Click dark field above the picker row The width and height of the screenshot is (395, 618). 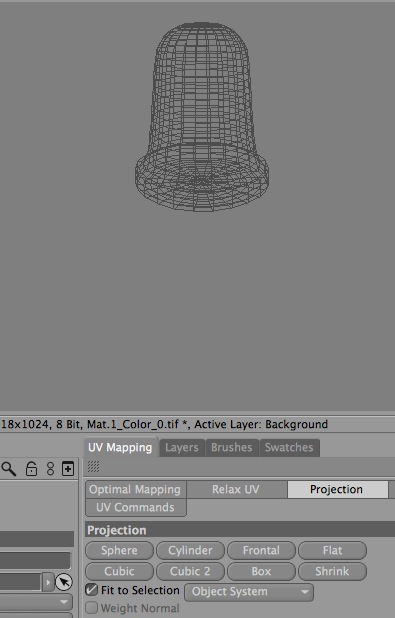35,560
